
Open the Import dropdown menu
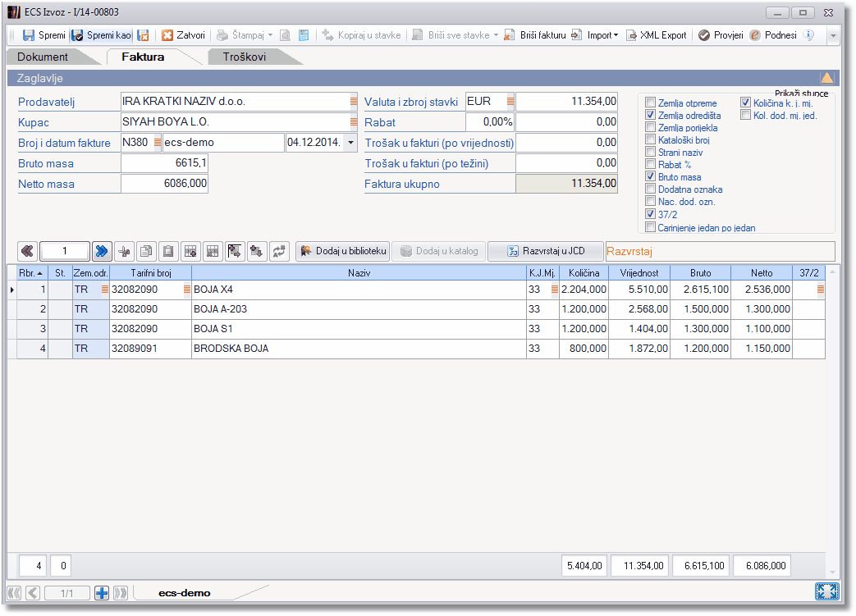tap(602, 35)
